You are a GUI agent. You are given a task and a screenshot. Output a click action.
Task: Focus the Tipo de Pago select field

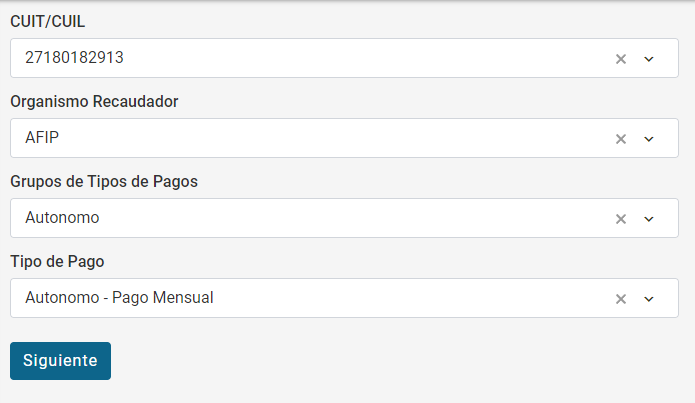[x=400, y=298]
